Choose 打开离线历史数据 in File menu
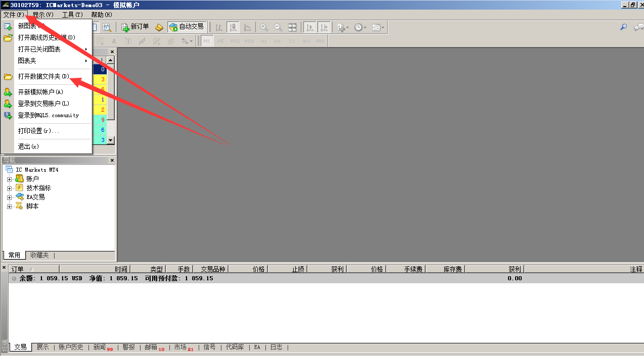 click(47, 37)
